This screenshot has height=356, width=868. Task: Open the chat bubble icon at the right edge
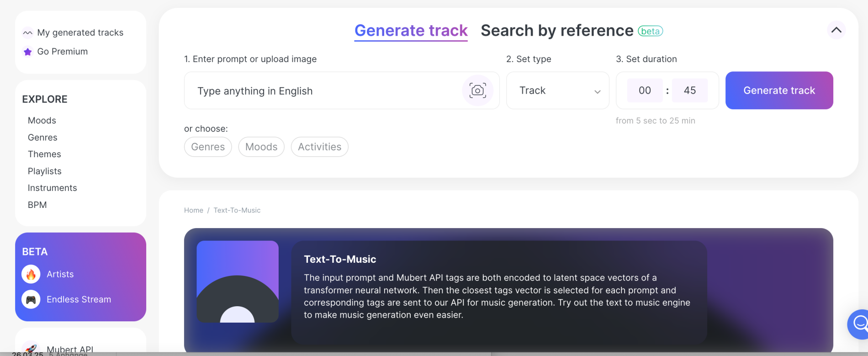pyautogui.click(x=859, y=324)
